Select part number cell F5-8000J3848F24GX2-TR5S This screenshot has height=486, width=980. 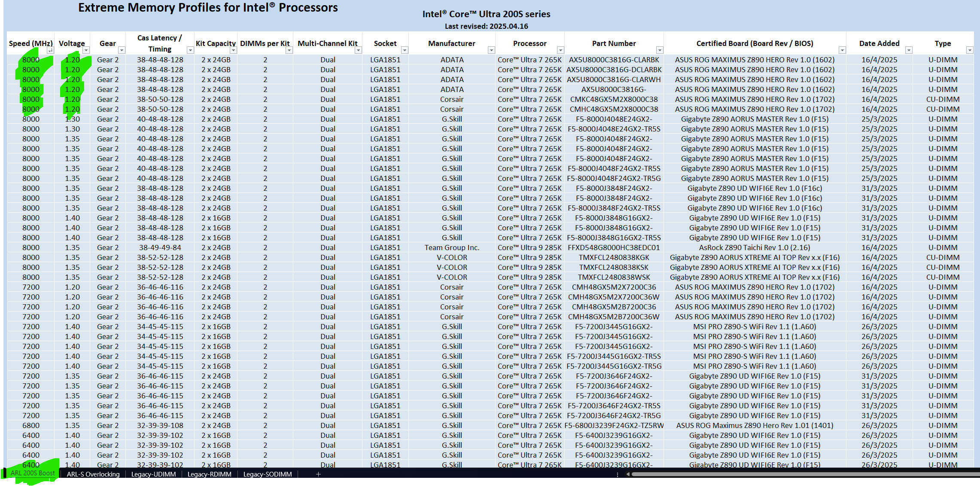coord(614,208)
